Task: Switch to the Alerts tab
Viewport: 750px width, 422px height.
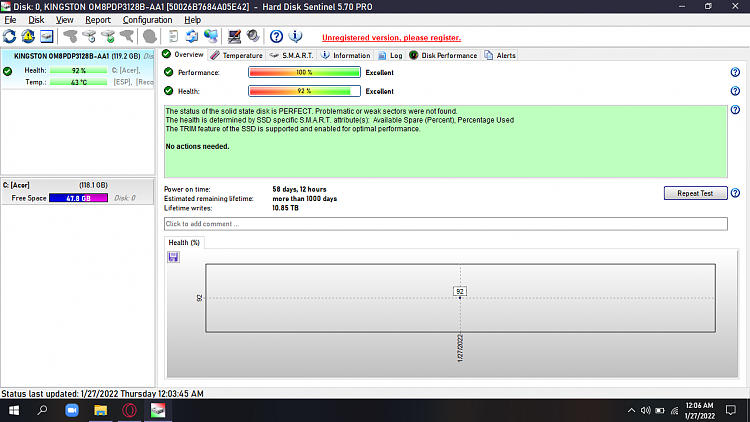Action: click(x=500, y=56)
